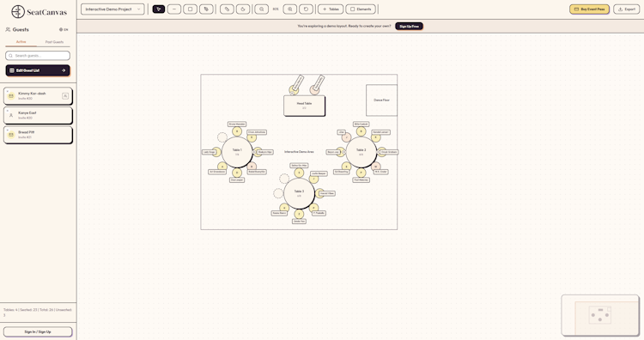This screenshot has height=340, width=644.
Task: Open the language globe EN selector
Action: [x=64, y=29]
